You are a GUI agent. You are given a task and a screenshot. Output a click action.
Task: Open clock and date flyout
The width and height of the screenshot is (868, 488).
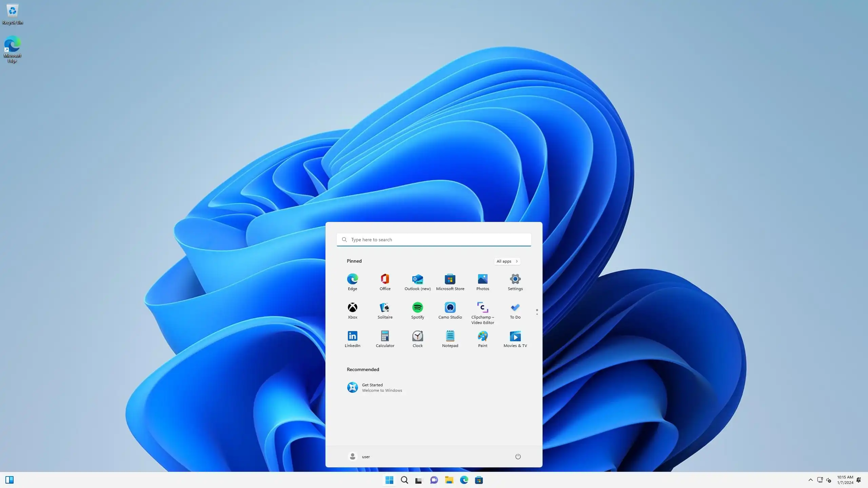pos(845,480)
